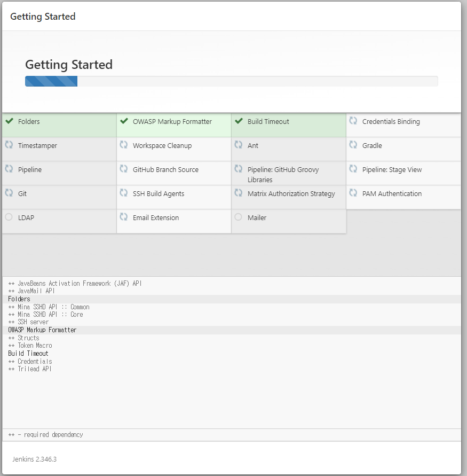467x476 pixels.
Task: Click the spinner icon for Email Extension
Action: click(124, 217)
